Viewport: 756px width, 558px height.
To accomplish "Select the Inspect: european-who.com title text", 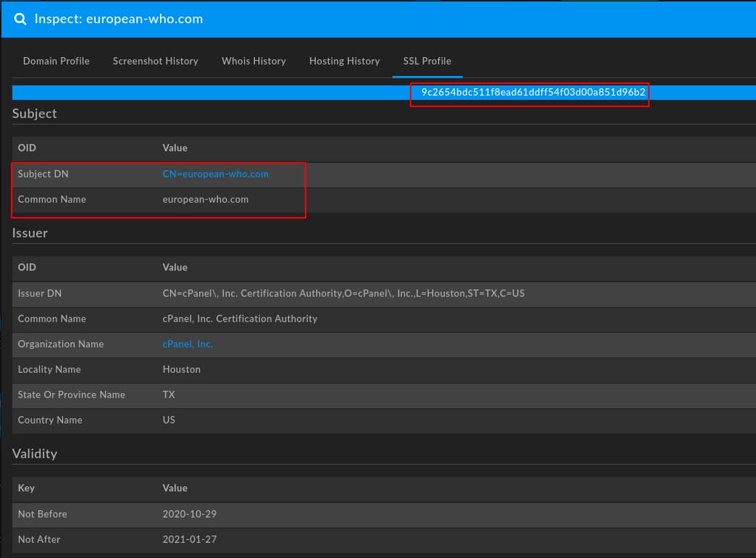I will tap(119, 19).
